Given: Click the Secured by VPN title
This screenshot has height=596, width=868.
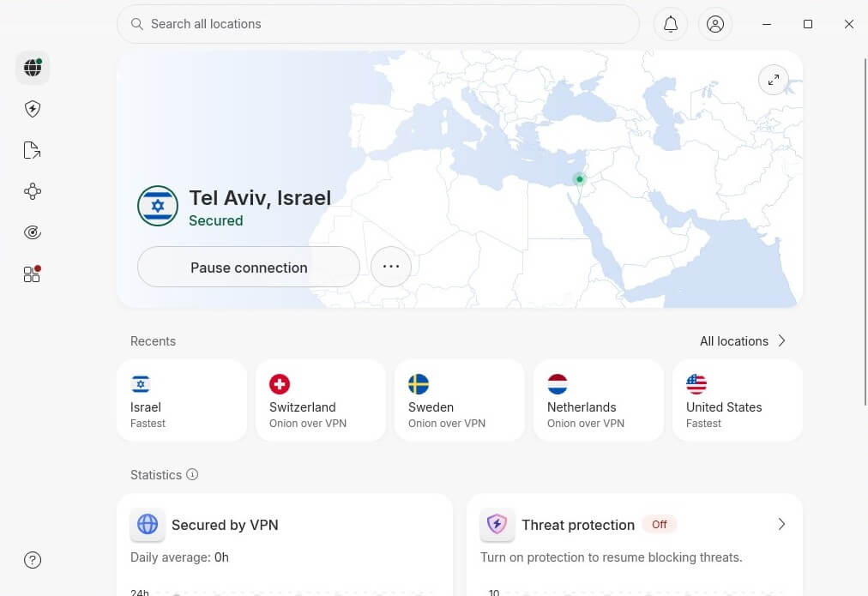Looking at the screenshot, I should [x=225, y=525].
